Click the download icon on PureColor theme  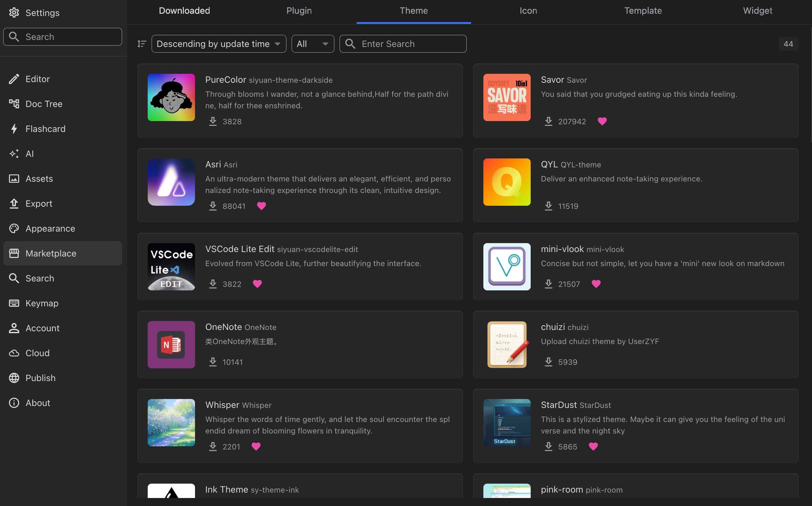coord(213,121)
